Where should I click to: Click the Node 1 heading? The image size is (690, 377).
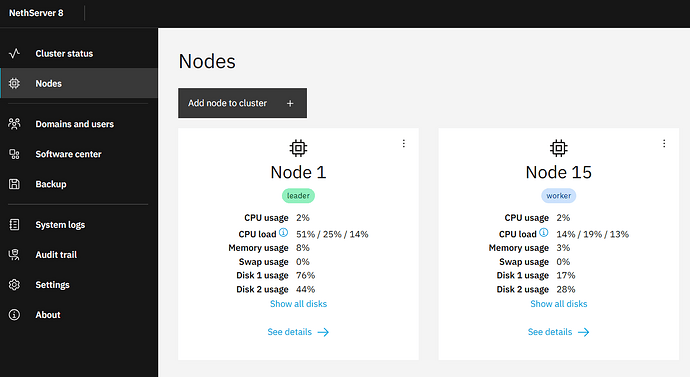click(x=298, y=172)
